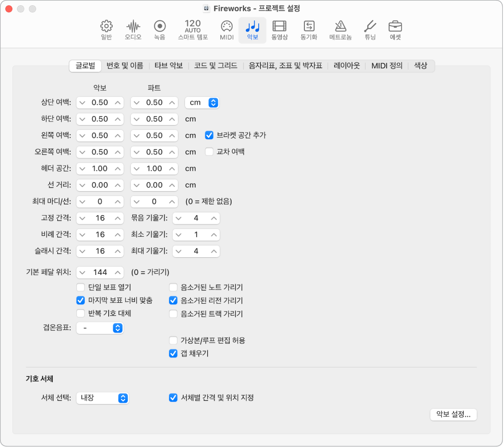Select the 글로벌 tab
This screenshot has width=504, height=447.
pos(85,66)
